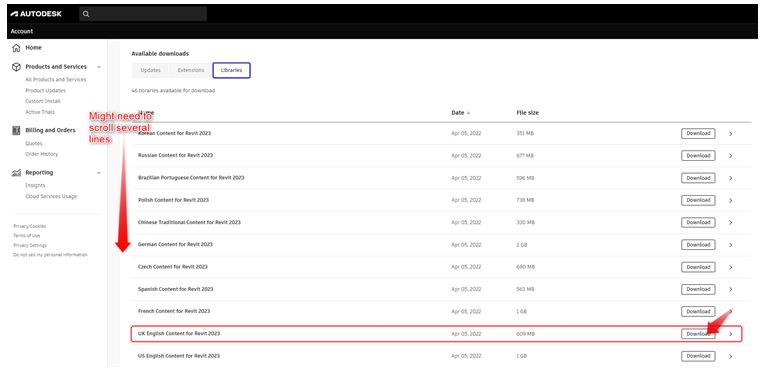Select the German Content for Revit 2023 name
The width and height of the screenshot is (760, 377).
pyautogui.click(x=175, y=245)
